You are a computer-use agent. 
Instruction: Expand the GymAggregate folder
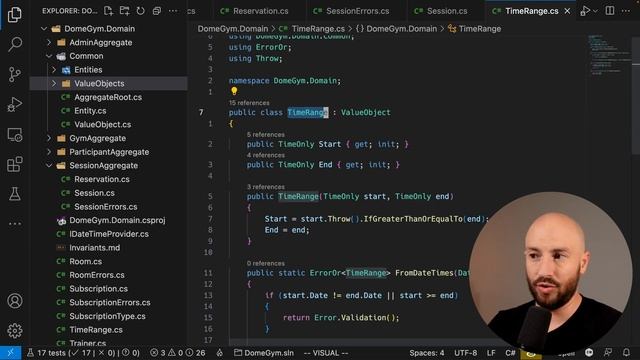pyautogui.click(x=49, y=138)
